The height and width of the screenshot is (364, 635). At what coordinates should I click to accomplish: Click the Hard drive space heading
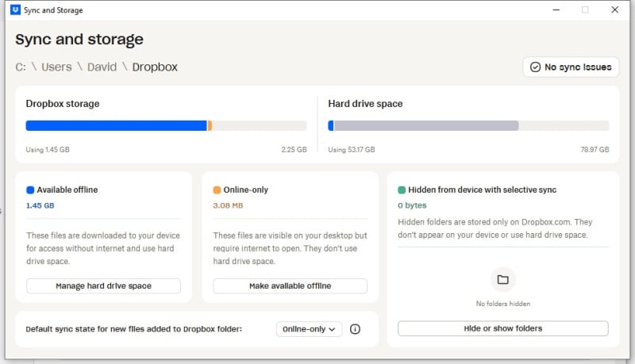365,104
